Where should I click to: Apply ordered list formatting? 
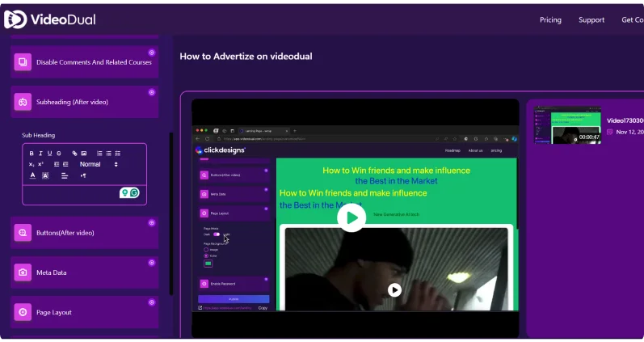99,153
